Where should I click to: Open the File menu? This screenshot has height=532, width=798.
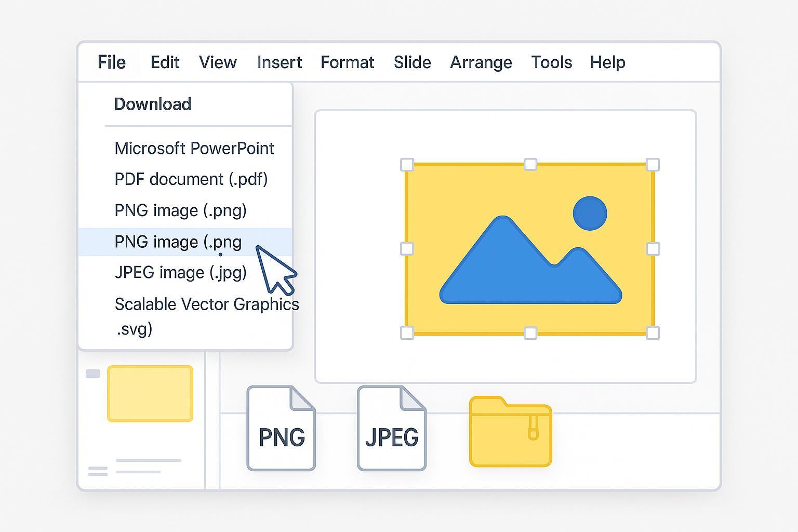[112, 62]
